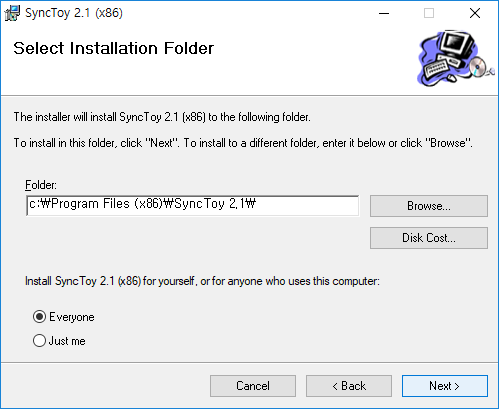Click inside the Folder path text field
499x409 pixels.
193,206
